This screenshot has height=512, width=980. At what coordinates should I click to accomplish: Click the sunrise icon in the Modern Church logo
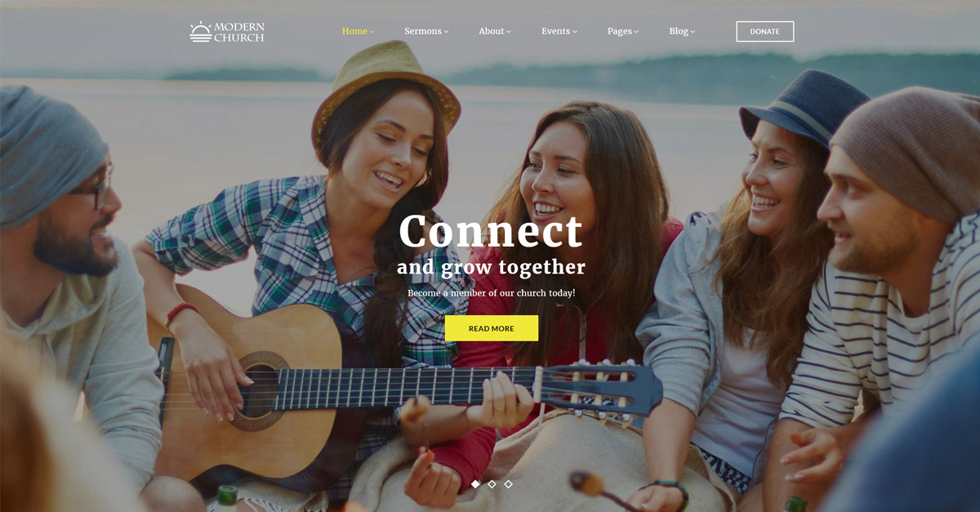pyautogui.click(x=200, y=32)
